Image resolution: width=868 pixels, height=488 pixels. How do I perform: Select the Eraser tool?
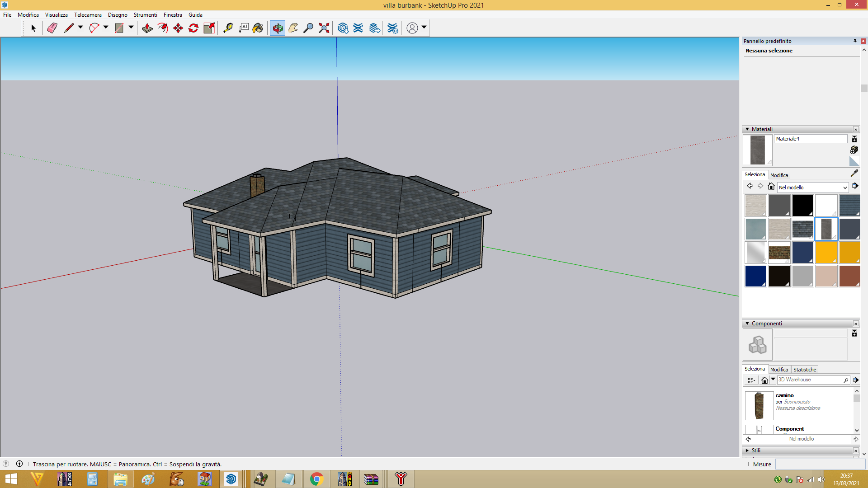tap(52, 28)
